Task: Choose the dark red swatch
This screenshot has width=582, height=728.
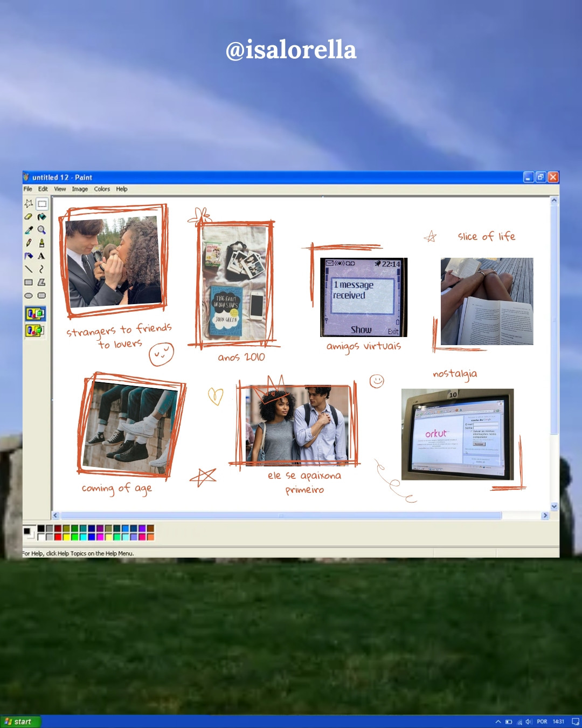Action: click(58, 528)
